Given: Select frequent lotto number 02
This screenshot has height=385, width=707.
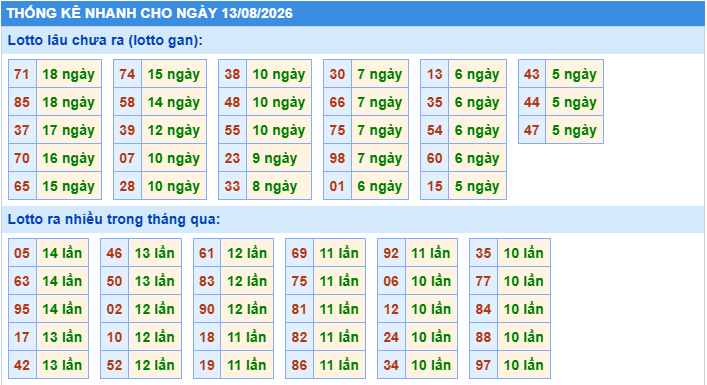Looking at the screenshot, I should (x=115, y=309).
